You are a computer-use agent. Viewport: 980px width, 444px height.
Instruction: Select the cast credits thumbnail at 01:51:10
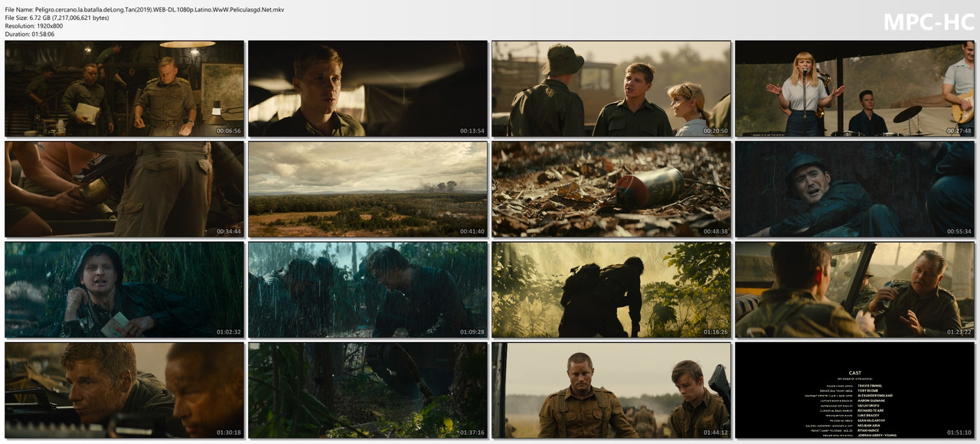click(854, 390)
